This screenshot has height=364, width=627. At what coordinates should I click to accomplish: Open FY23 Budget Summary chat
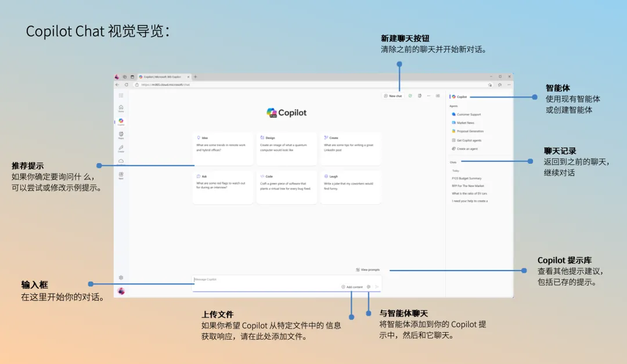point(467,178)
